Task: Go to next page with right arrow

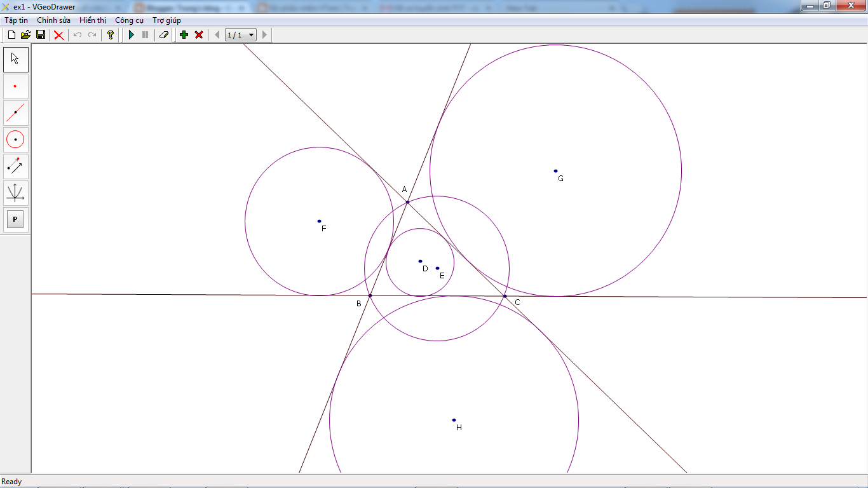Action: pos(264,35)
